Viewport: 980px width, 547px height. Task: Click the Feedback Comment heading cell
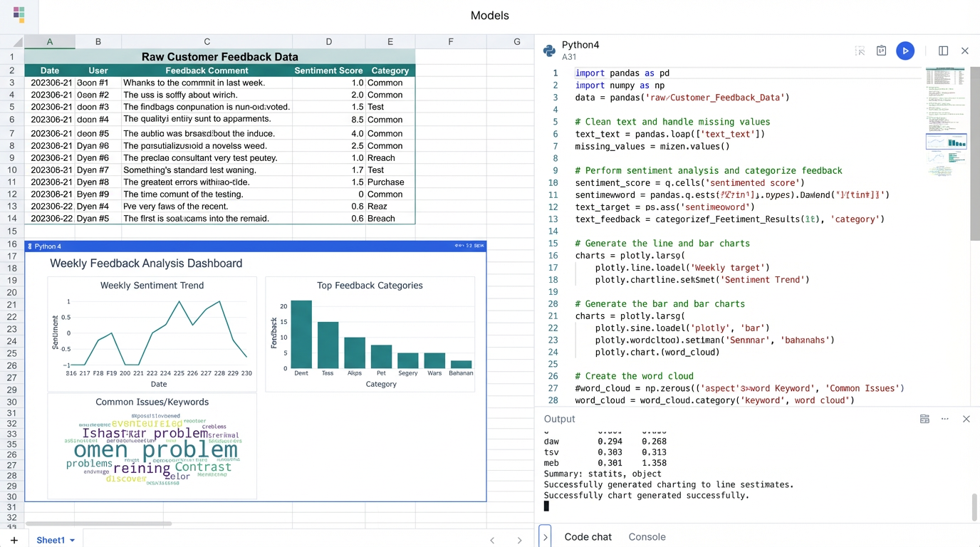point(207,71)
